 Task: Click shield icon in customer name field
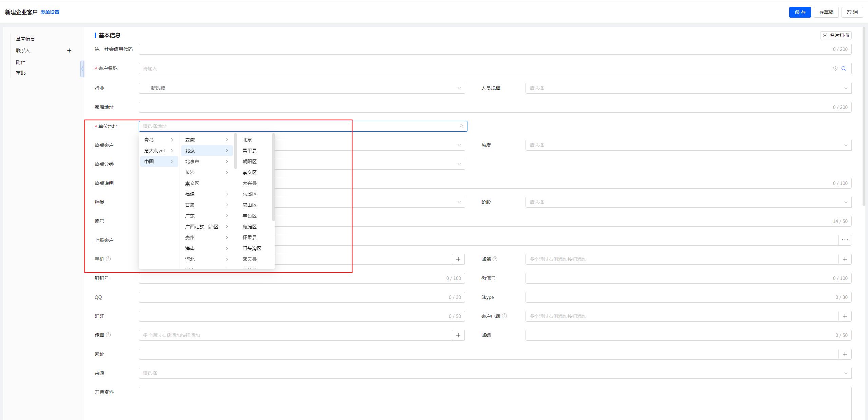[x=835, y=69]
